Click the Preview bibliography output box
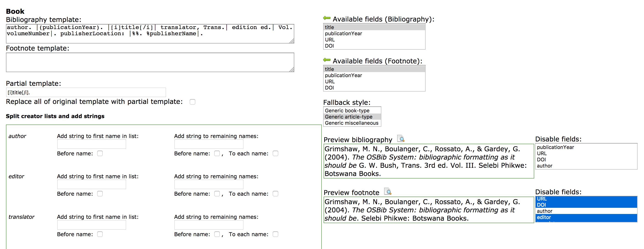The height and width of the screenshot is (249, 644). click(x=429, y=161)
